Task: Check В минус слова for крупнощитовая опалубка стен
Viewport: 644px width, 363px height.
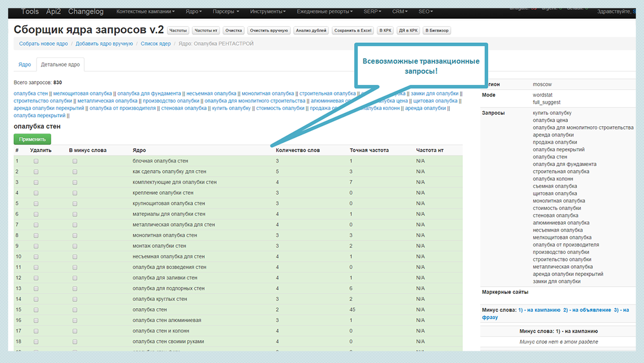Action: pos(75,204)
